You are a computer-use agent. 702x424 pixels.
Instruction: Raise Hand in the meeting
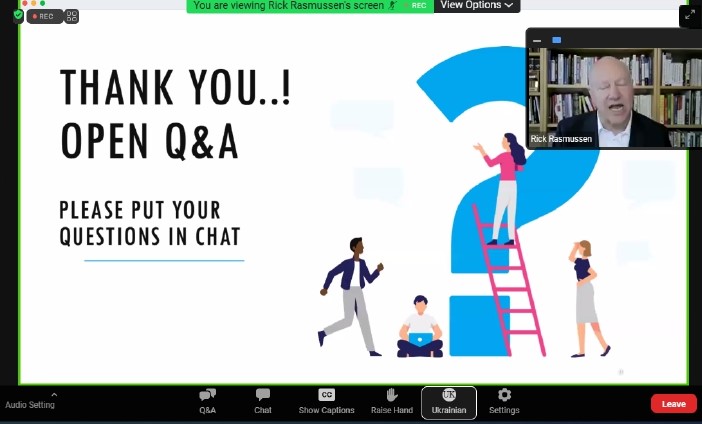(392, 402)
